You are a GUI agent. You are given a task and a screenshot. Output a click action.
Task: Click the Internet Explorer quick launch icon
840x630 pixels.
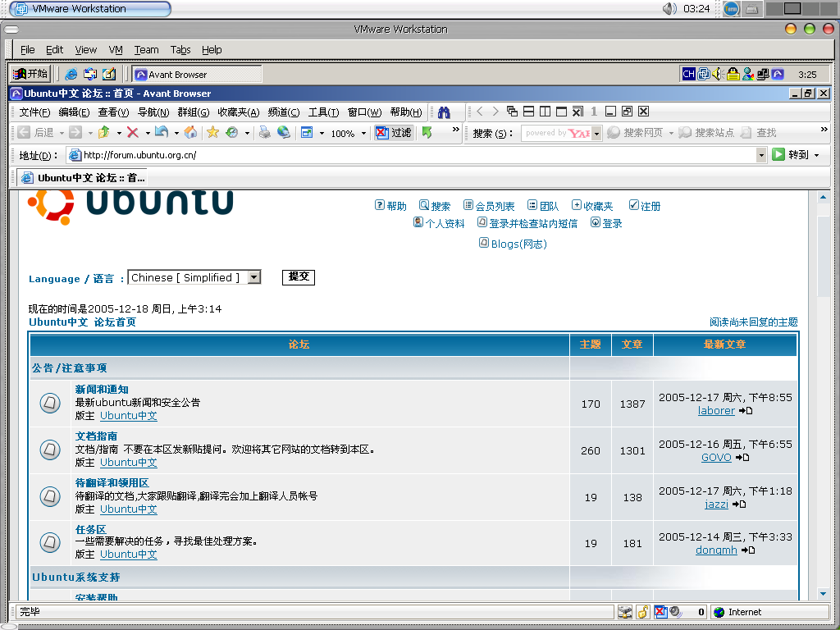[x=71, y=74]
